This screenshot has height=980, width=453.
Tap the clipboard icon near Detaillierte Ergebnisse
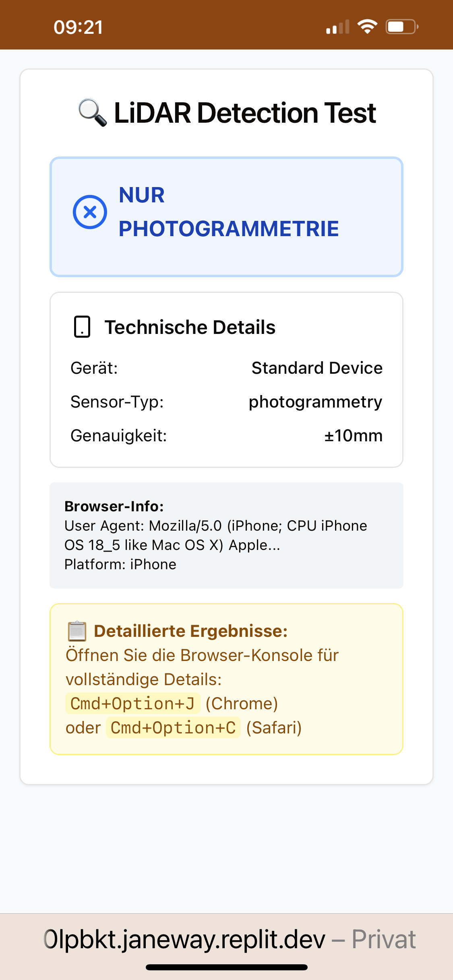(x=77, y=631)
